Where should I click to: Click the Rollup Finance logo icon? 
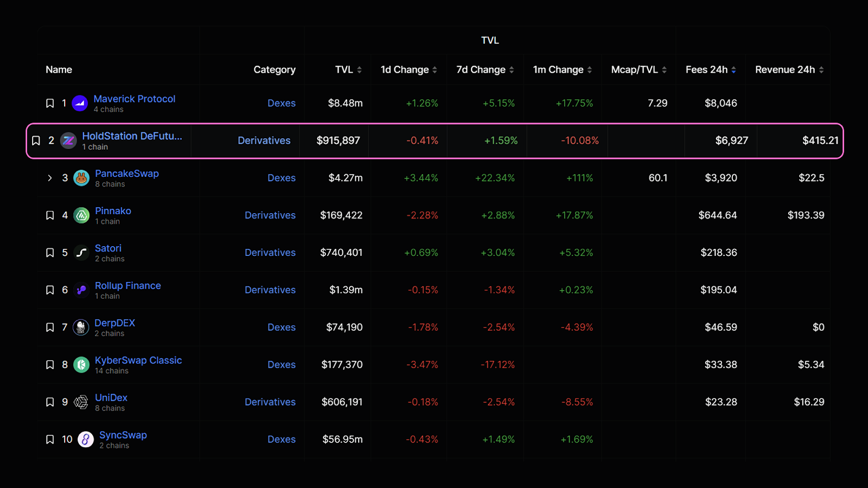click(81, 290)
